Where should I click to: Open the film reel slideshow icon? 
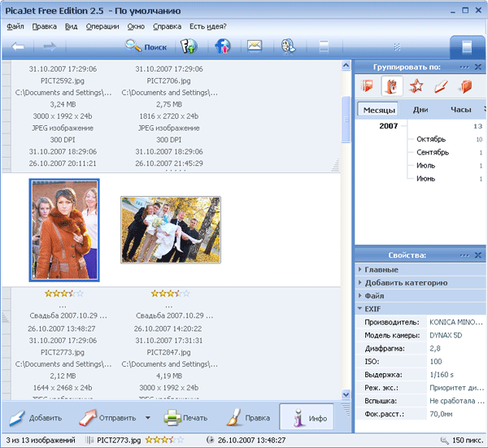pos(289,46)
